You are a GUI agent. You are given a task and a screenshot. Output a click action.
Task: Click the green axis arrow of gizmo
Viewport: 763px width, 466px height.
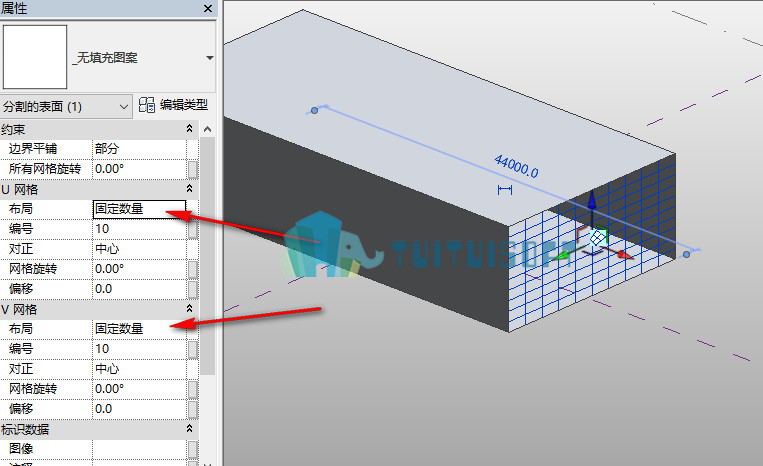(x=563, y=255)
